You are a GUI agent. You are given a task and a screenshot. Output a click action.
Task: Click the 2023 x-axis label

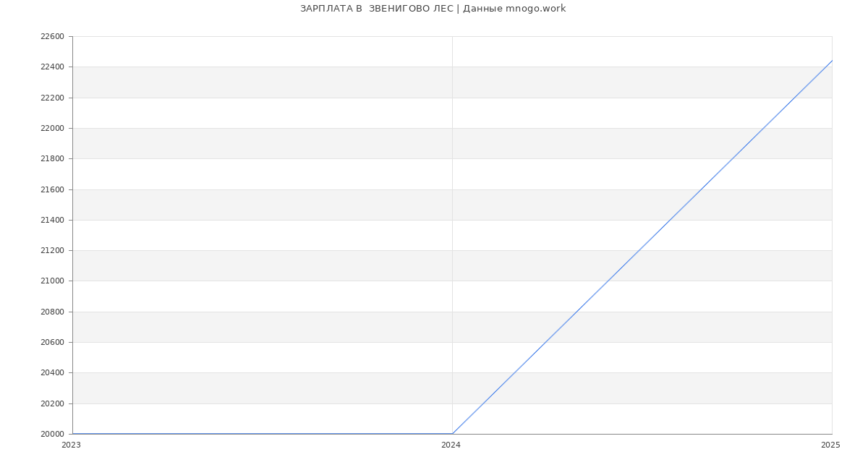[x=71, y=445]
